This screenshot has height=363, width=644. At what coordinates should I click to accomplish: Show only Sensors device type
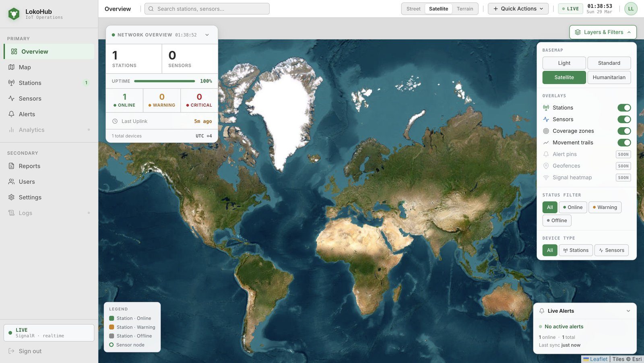(611, 250)
